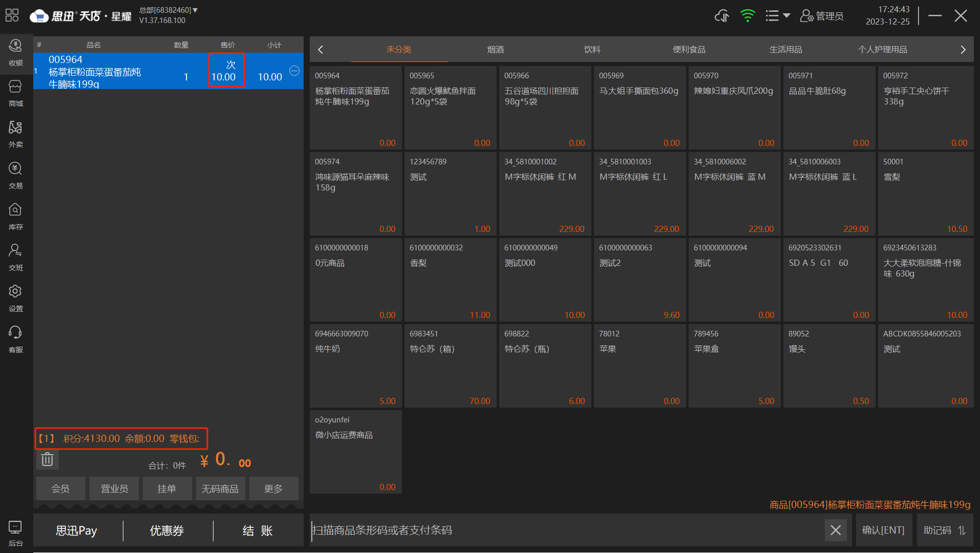Select product 香梨 priced 11.00
Viewport: 980px width, 553px height.
point(451,280)
